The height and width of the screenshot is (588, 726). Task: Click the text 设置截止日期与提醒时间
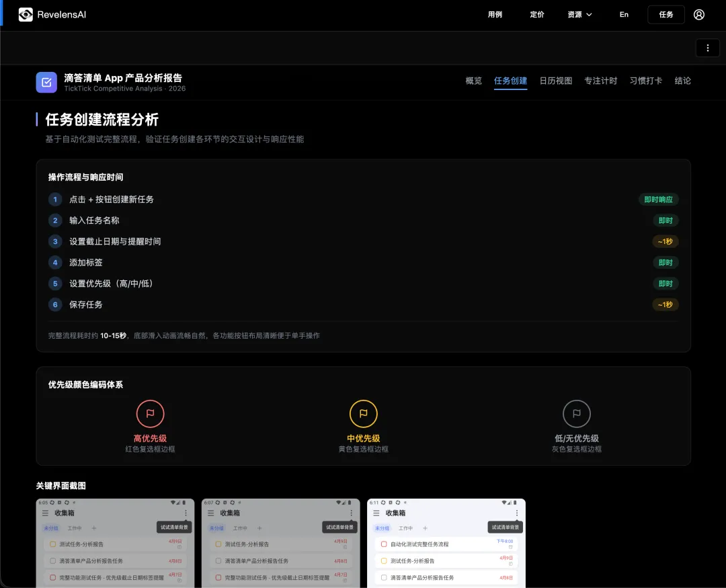(x=116, y=242)
